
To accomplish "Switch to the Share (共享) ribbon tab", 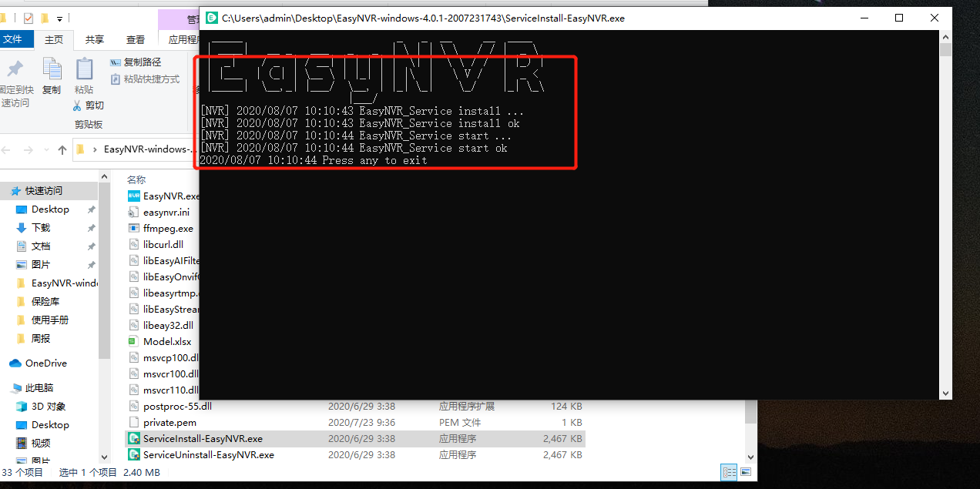I will (x=95, y=40).
